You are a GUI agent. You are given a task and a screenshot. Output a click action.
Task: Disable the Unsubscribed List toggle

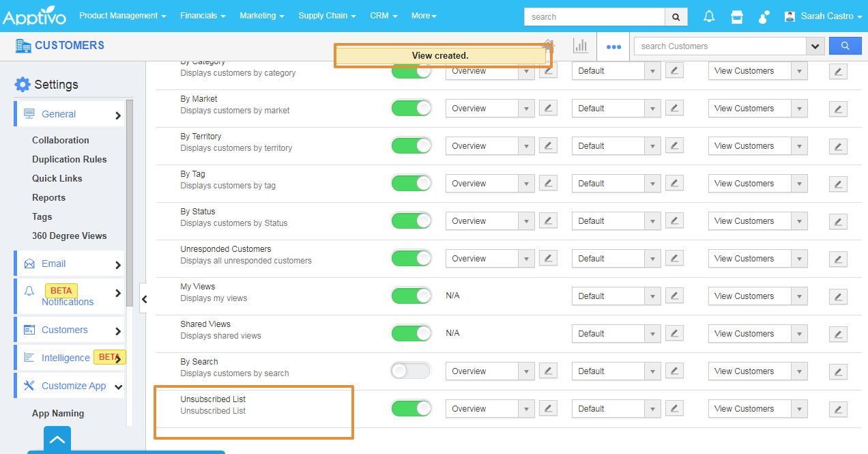pos(411,408)
